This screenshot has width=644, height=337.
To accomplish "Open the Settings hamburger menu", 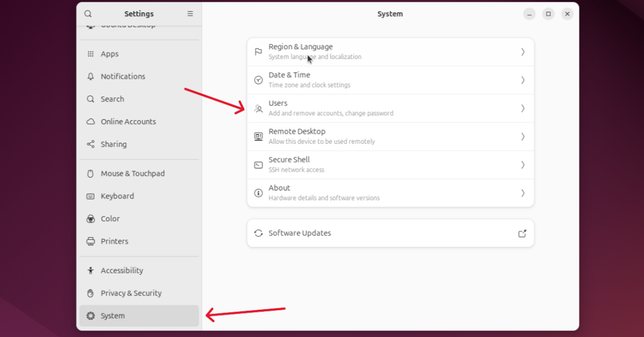I will click(x=190, y=14).
